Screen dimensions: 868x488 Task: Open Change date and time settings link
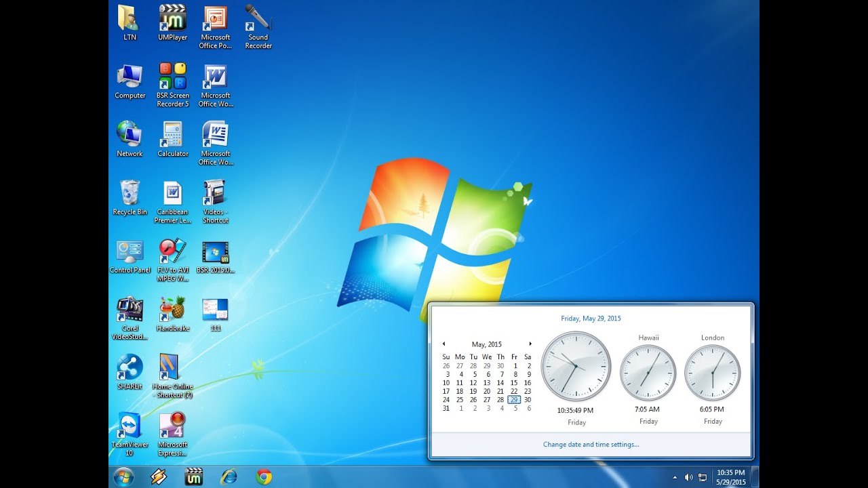pyautogui.click(x=591, y=445)
